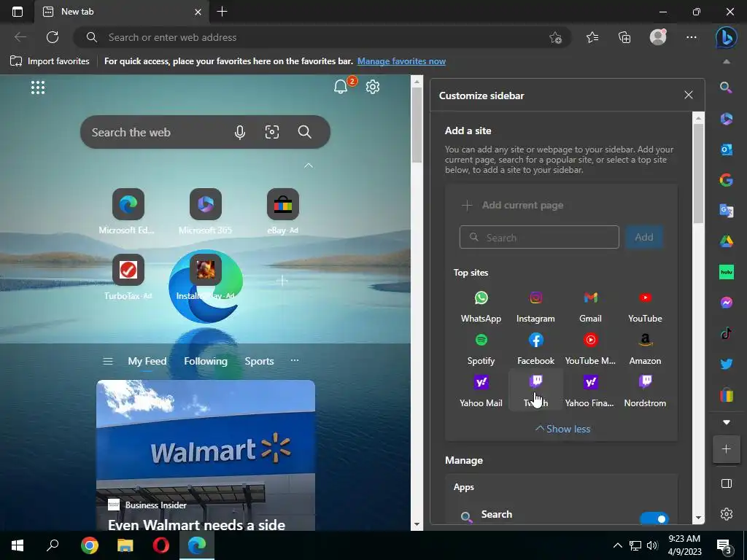Viewport: 747px width, 560px height.
Task: Open the profile avatar menu
Action: (x=658, y=37)
